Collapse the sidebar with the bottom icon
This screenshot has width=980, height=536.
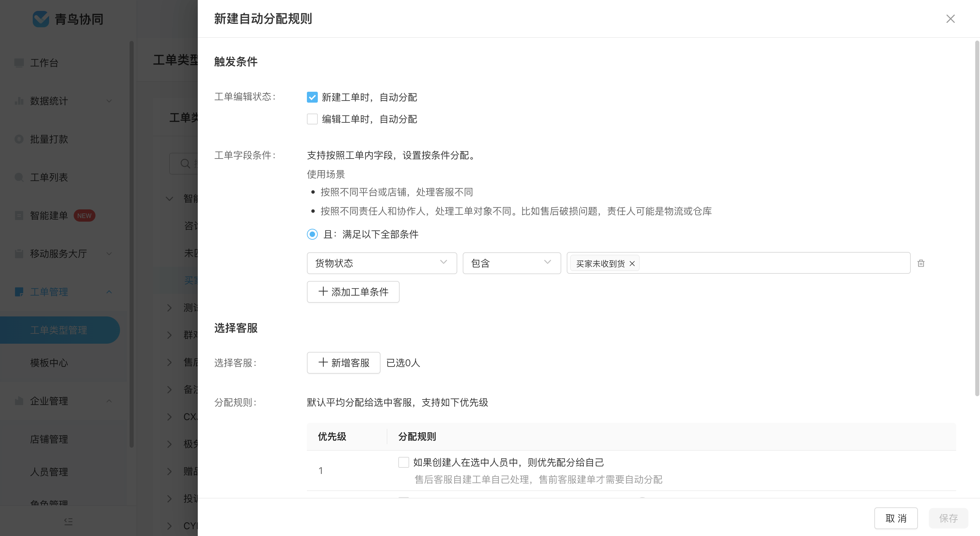68,521
